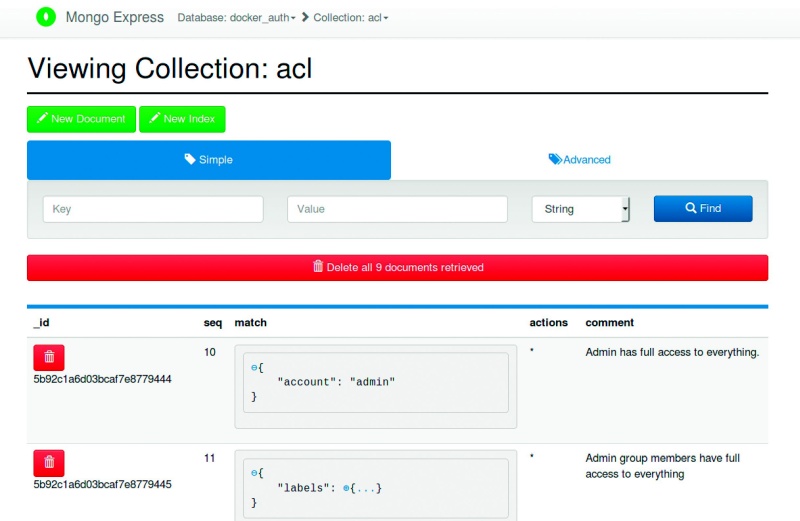Click comment 'Admin has full access to everything.'

[672, 352]
